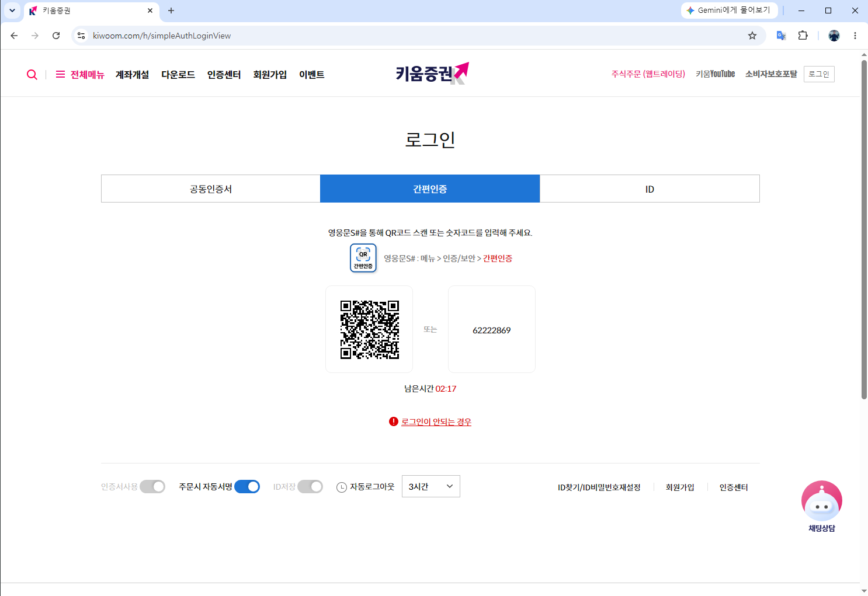868x596 pixels.
Task: Open 소비자보호포탈 link
Action: pyautogui.click(x=771, y=74)
